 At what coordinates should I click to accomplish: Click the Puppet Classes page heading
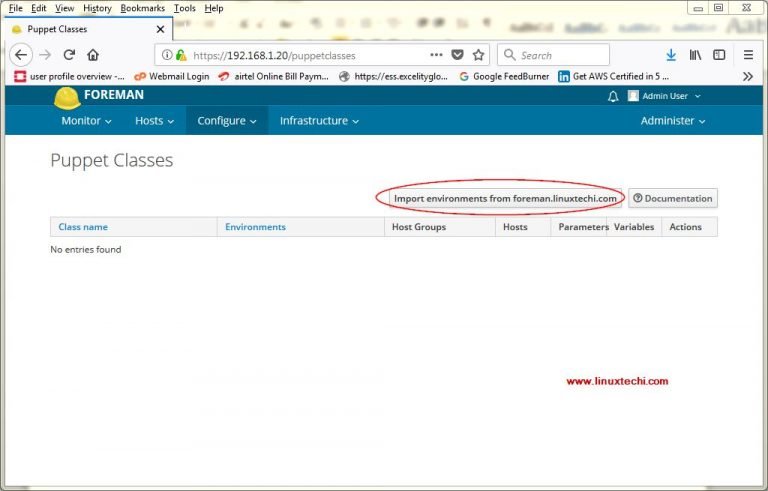tap(112, 160)
